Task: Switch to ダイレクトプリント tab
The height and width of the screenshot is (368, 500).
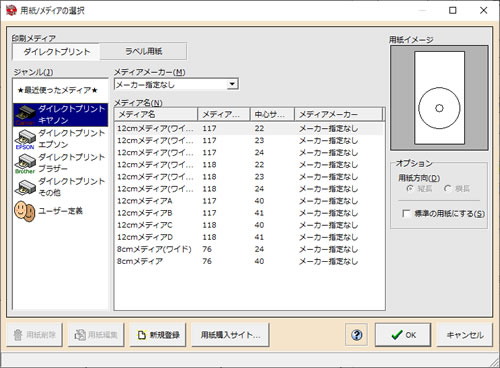Action: click(x=57, y=52)
